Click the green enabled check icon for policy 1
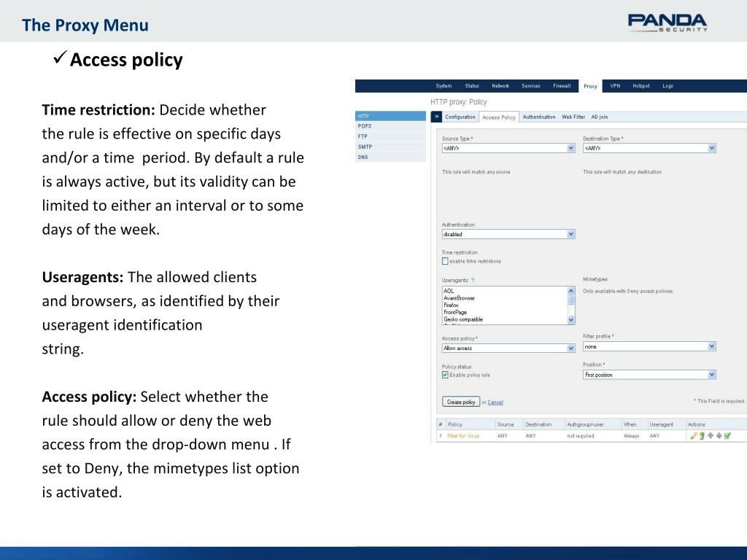The width and height of the screenshot is (747, 560). pos(727,436)
